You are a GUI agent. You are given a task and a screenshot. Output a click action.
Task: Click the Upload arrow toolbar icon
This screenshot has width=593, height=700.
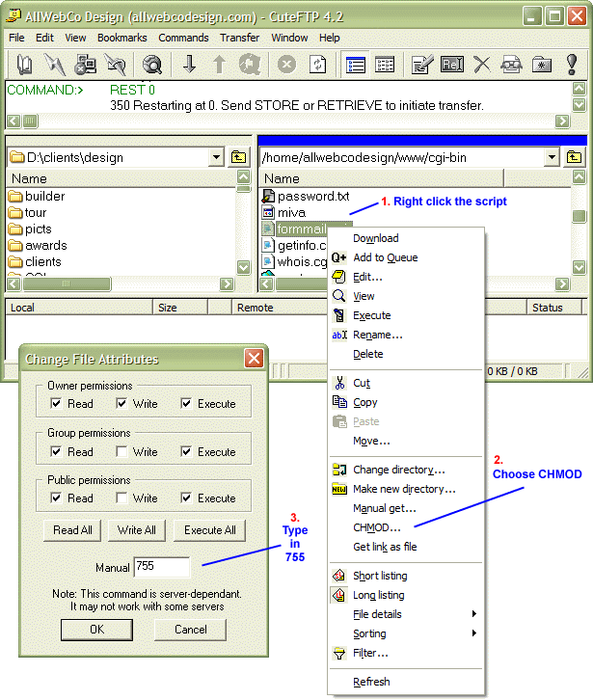pos(219,65)
